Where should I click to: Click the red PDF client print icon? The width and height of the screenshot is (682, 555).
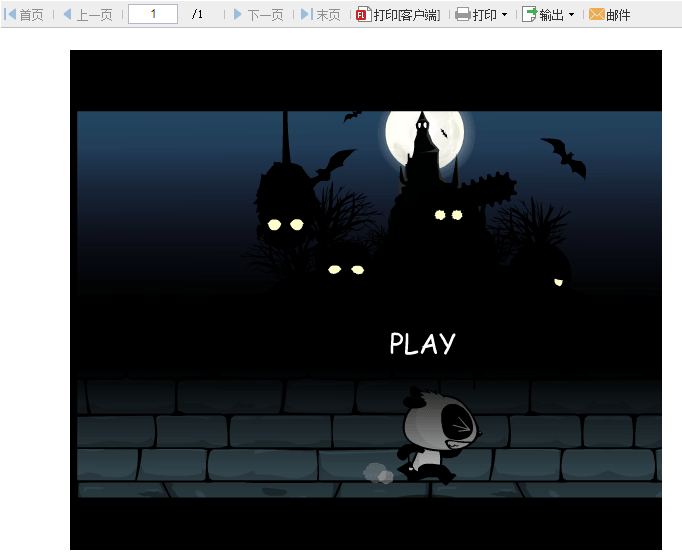pos(363,14)
